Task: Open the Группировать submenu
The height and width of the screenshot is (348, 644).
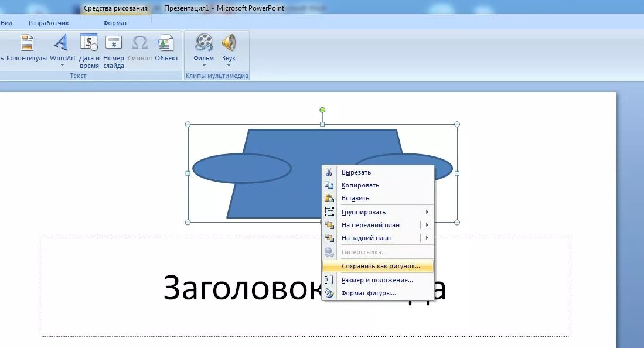Action: (378, 212)
